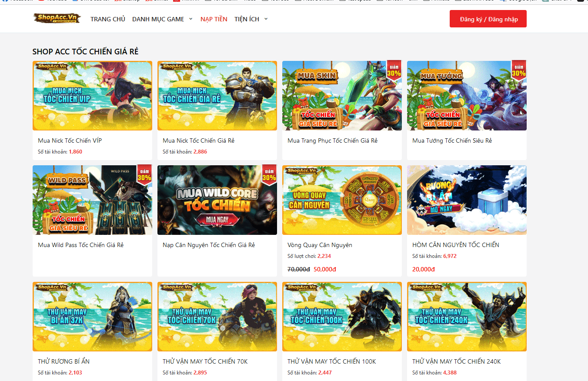588x381 pixels.
Task: Click the THỬ VẬN MAY TỐC CHIẾN 100K title
Action: pos(332,361)
